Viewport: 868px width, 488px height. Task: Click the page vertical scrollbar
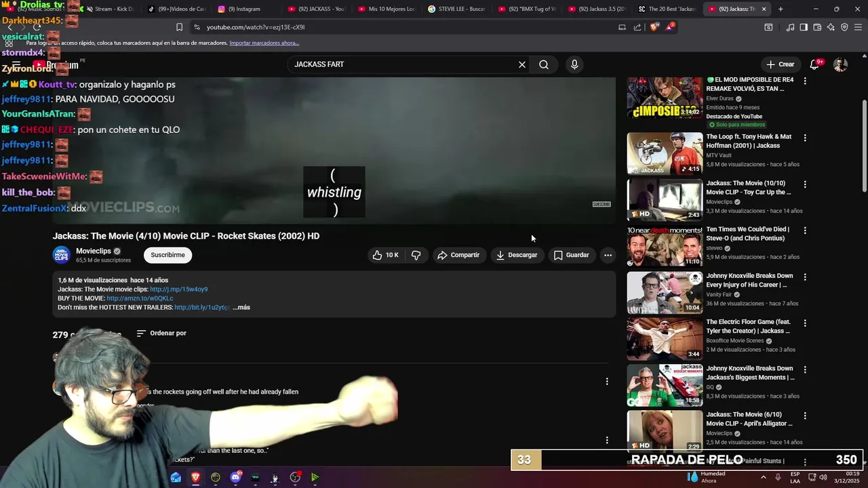tap(864, 146)
